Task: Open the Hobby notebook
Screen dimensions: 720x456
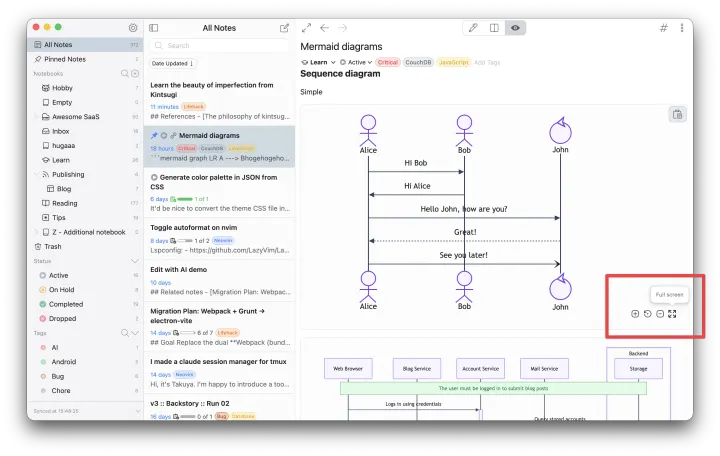Action: 85,88
